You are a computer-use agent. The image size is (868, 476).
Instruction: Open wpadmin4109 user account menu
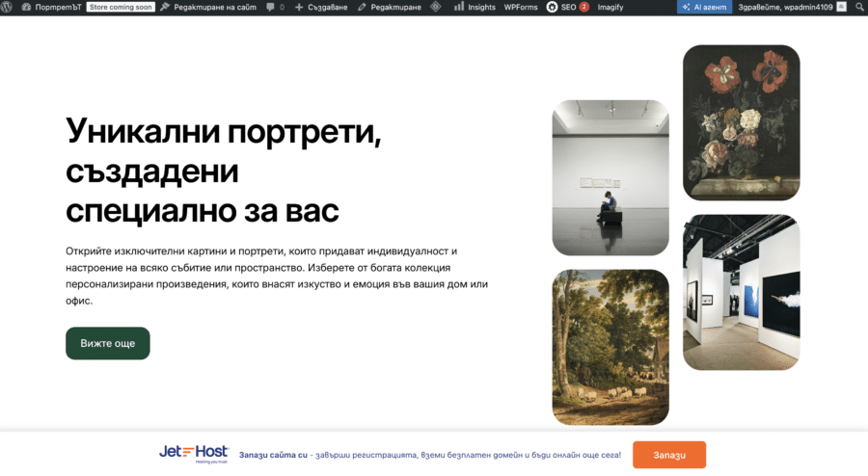(784, 7)
